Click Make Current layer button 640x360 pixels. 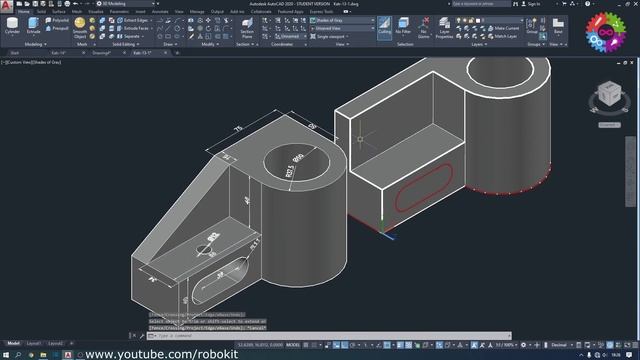pyautogui.click(x=503, y=28)
